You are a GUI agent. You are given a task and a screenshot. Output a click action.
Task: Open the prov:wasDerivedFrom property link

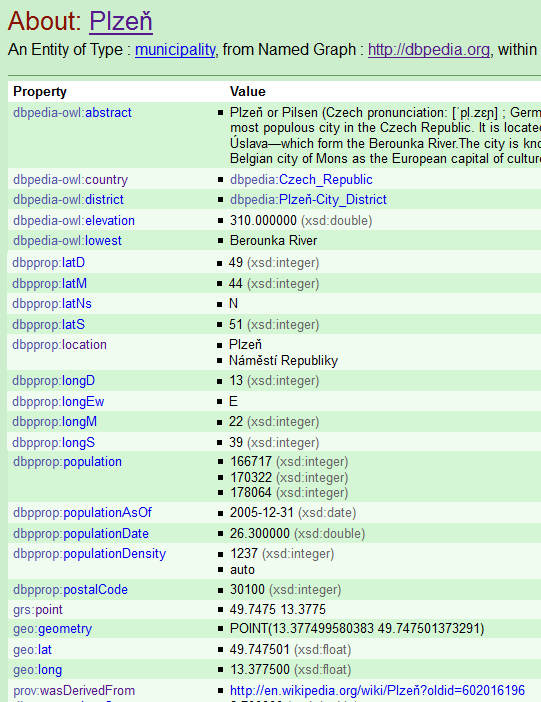(x=74, y=691)
